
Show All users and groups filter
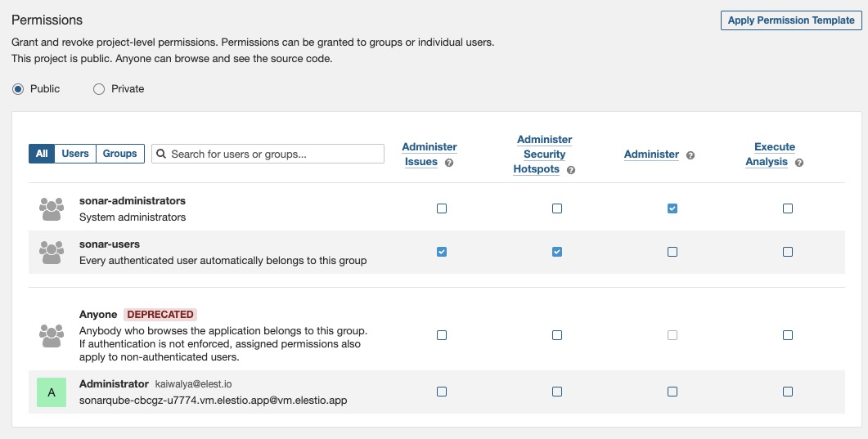click(42, 154)
